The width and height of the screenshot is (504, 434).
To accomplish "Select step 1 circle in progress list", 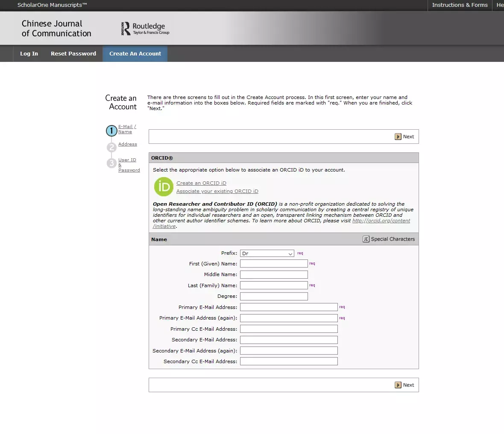I will pyautogui.click(x=111, y=131).
